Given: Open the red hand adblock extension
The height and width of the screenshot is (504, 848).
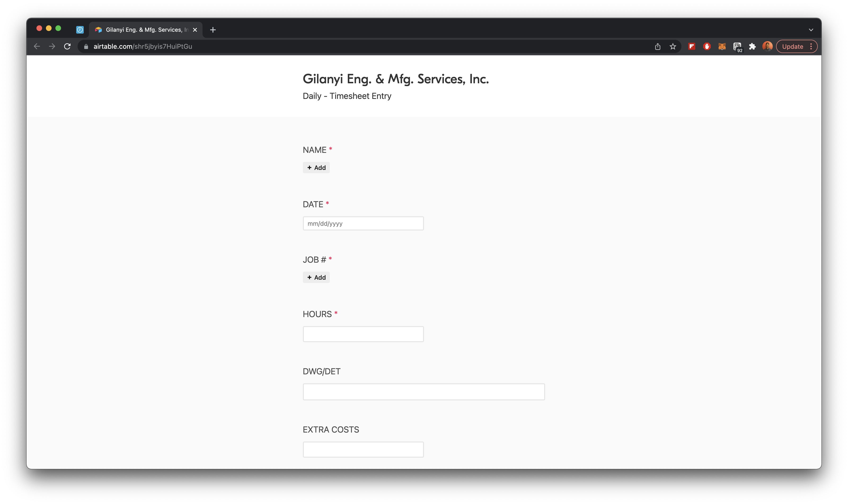Looking at the screenshot, I should [707, 47].
